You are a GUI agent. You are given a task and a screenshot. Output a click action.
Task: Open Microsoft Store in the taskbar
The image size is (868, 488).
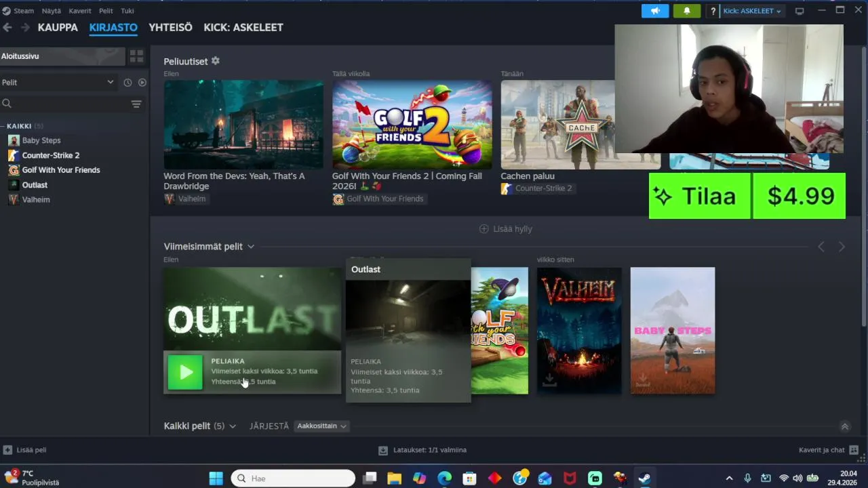(x=469, y=479)
